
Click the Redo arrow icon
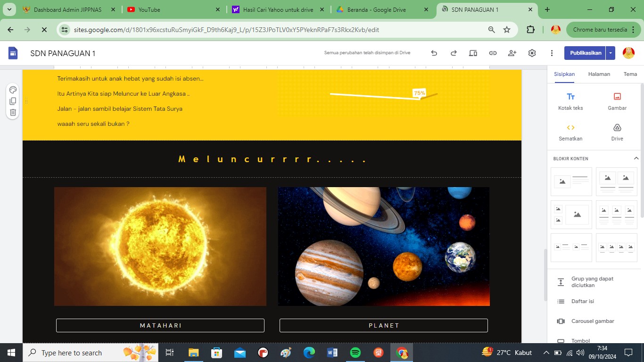454,53
